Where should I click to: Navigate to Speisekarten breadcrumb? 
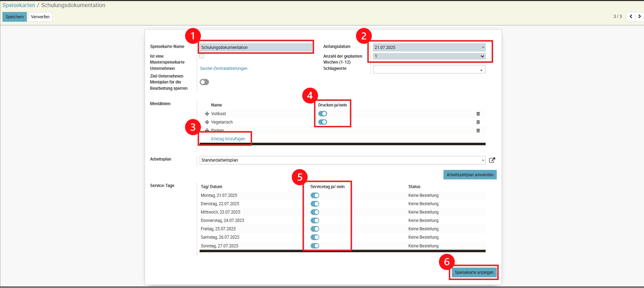coord(18,5)
